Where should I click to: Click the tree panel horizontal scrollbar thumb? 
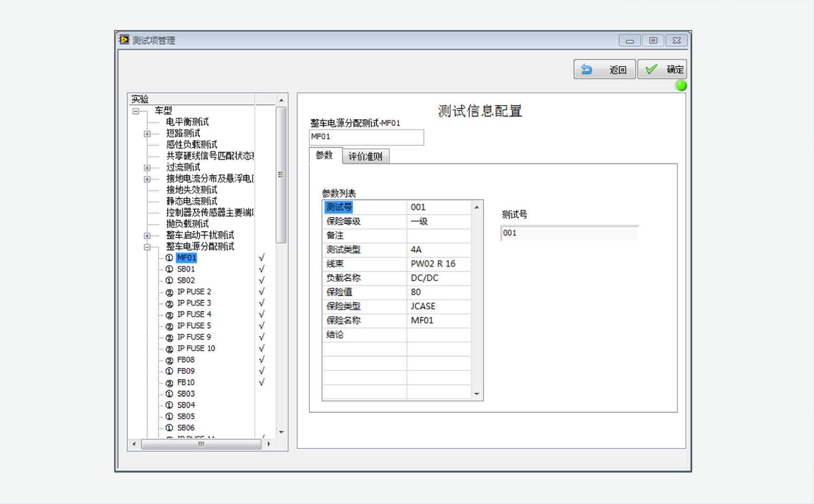[201, 444]
